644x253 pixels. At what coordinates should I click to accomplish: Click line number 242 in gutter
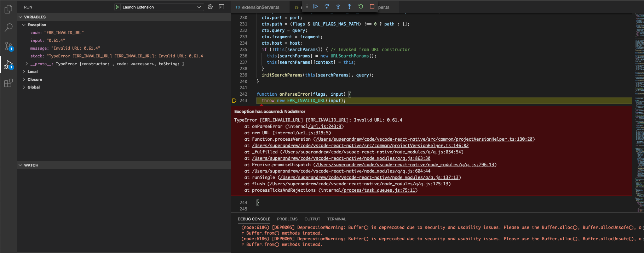(x=243, y=94)
